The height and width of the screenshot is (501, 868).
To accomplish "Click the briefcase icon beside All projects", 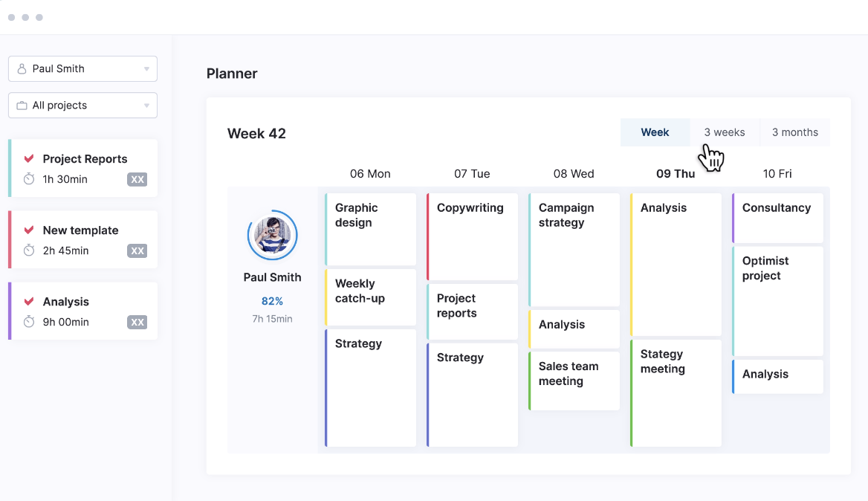I will click(22, 106).
